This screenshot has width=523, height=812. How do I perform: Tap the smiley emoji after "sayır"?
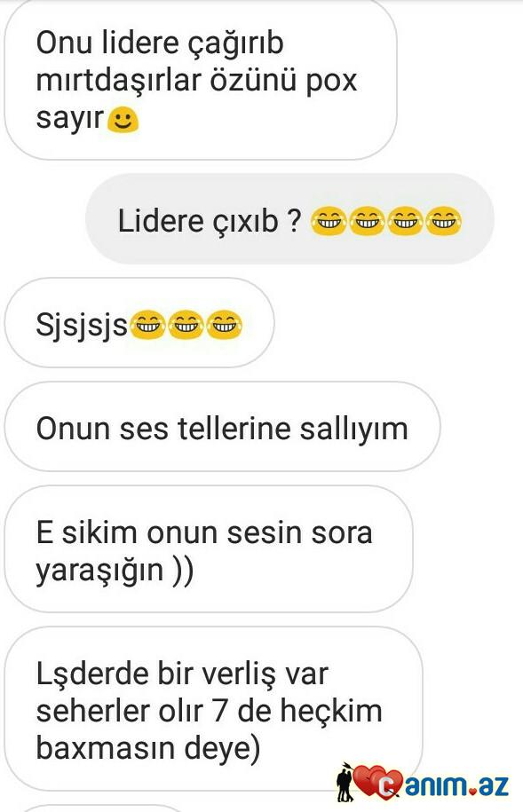123,120
